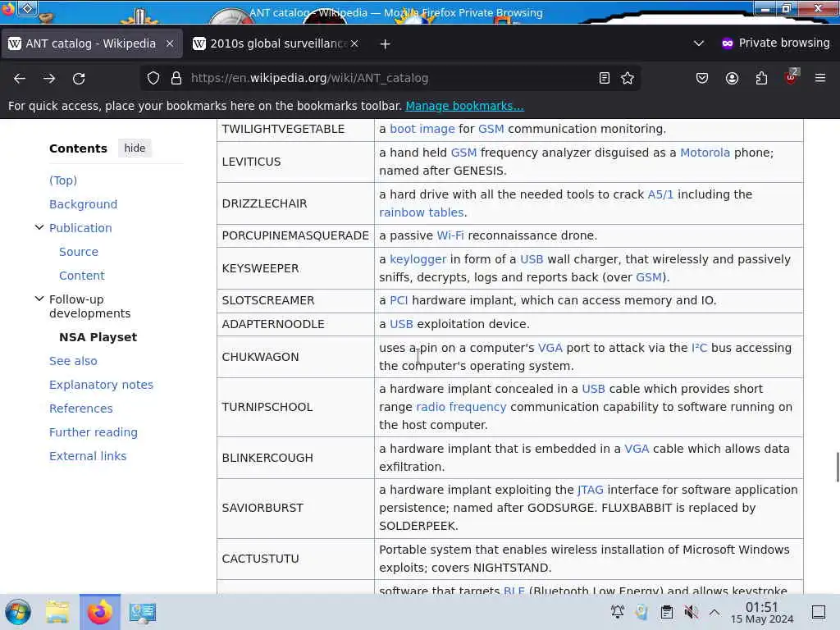Go to See also section

(73, 361)
